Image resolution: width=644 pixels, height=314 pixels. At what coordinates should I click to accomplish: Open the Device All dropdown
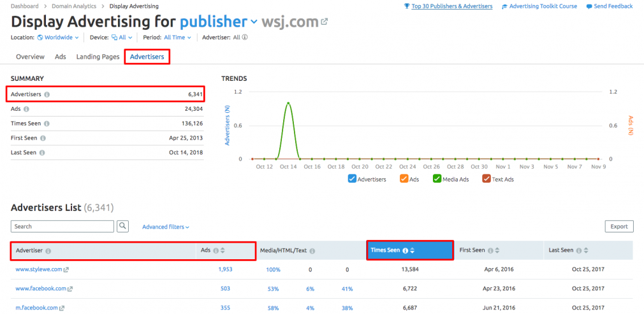click(122, 38)
